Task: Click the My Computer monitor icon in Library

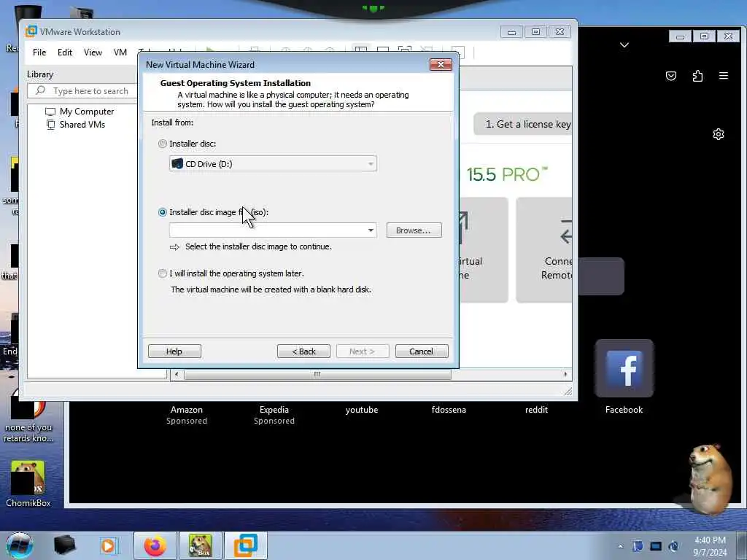Action: [50, 112]
